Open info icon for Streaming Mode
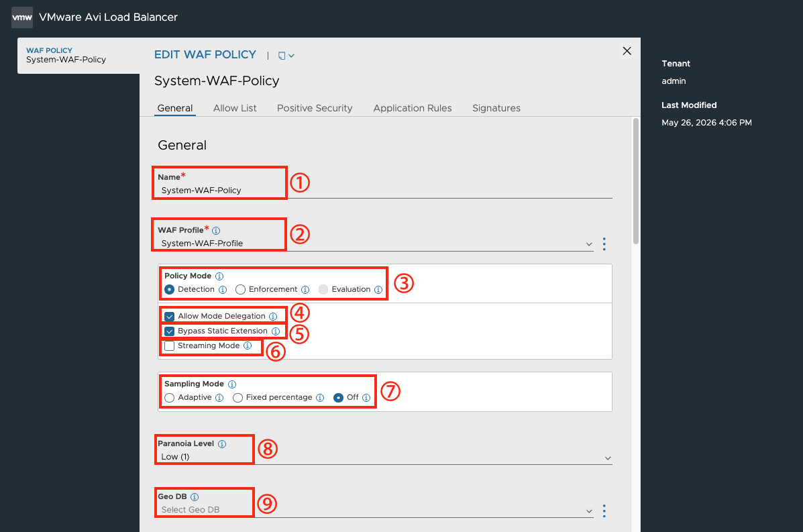Image resolution: width=803 pixels, height=532 pixels. (248, 345)
